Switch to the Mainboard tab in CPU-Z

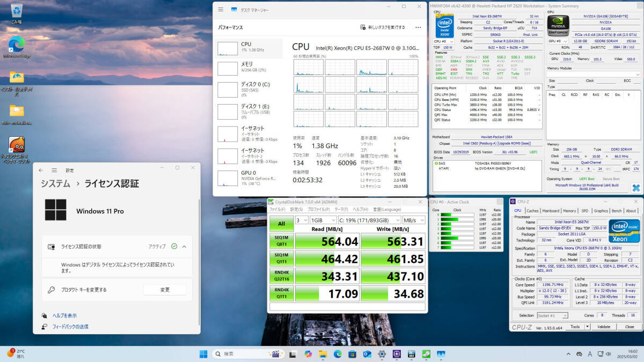[x=551, y=211]
